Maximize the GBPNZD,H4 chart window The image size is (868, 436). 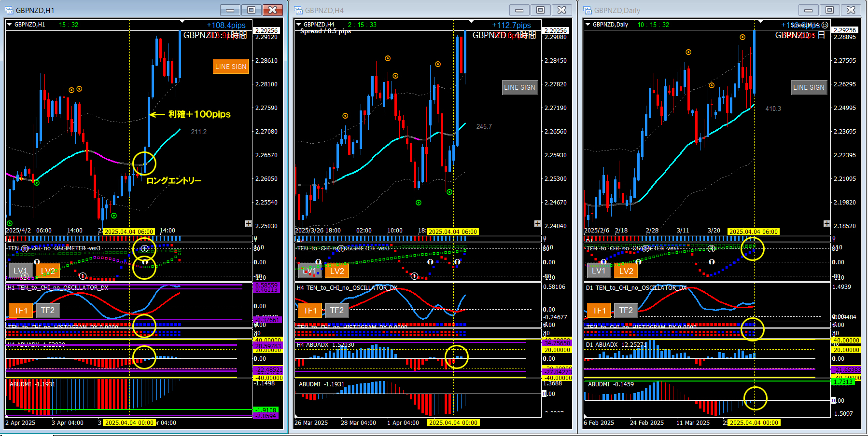click(x=541, y=10)
